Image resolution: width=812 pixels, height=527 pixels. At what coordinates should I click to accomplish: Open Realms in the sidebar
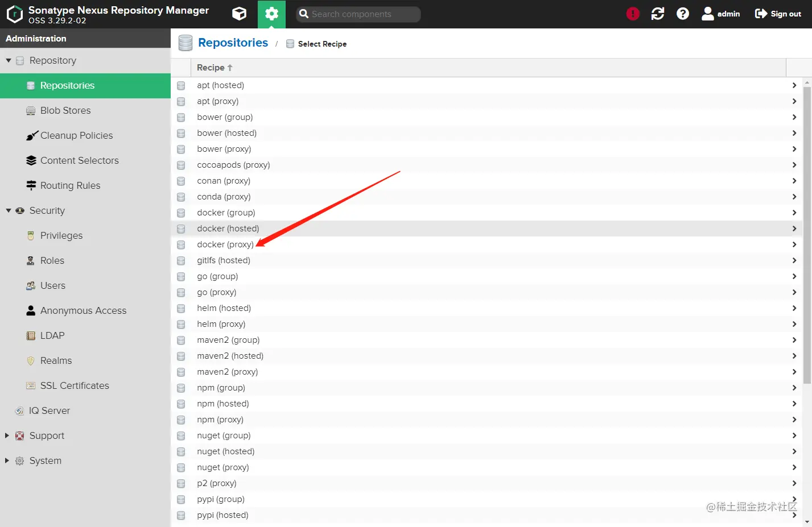(85, 361)
